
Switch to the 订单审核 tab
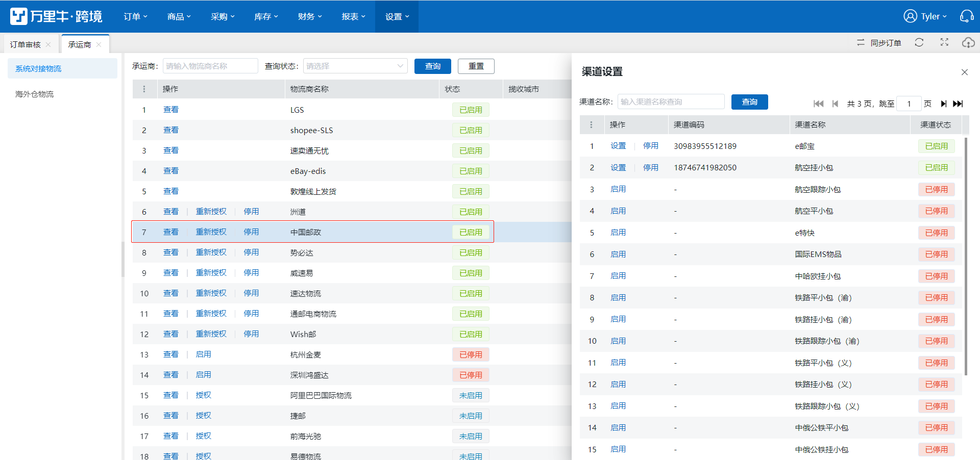[26, 44]
